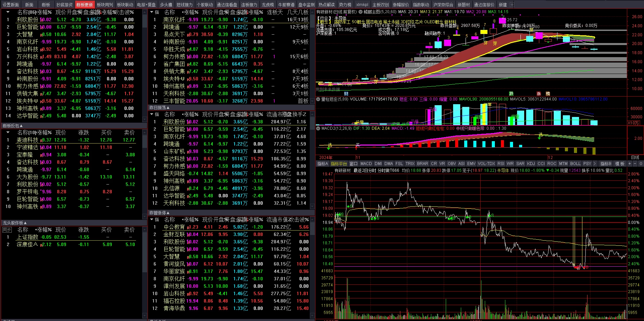Expand the 昨日振荡▲ panel title
This screenshot has height=321, width=644.
coord(160,108)
